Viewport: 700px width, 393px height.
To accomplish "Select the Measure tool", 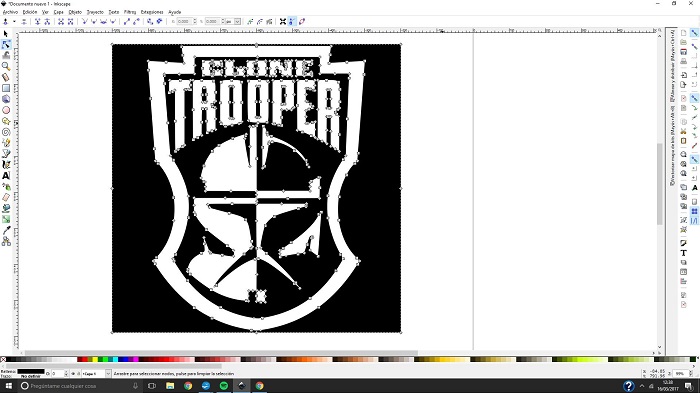I will [6, 77].
